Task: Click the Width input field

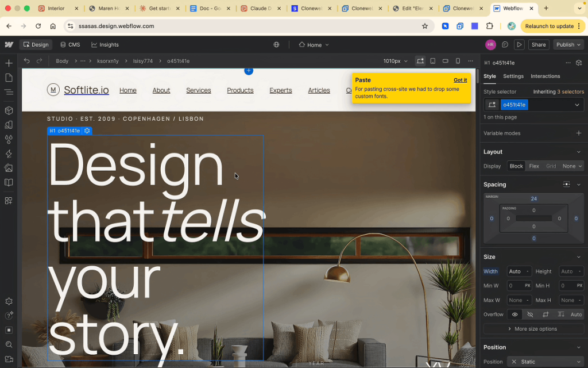Action: pos(519,271)
